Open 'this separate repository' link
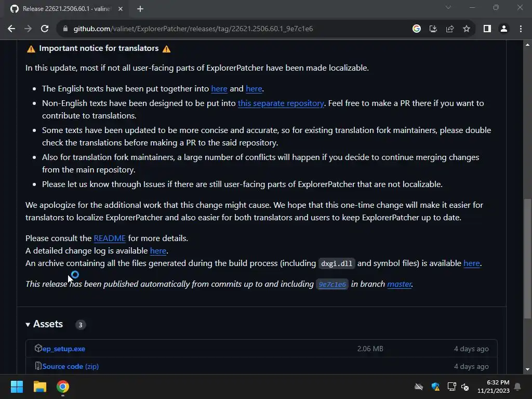The width and height of the screenshot is (532, 399). click(281, 103)
